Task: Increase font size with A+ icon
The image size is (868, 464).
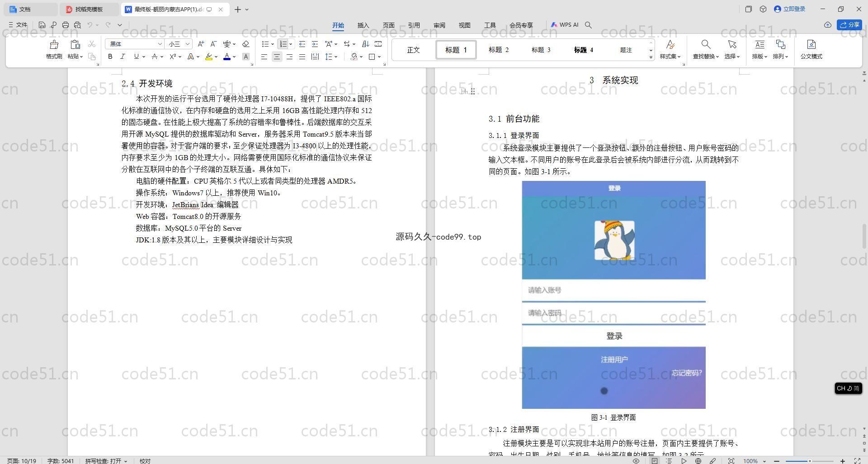Action: 201,44
